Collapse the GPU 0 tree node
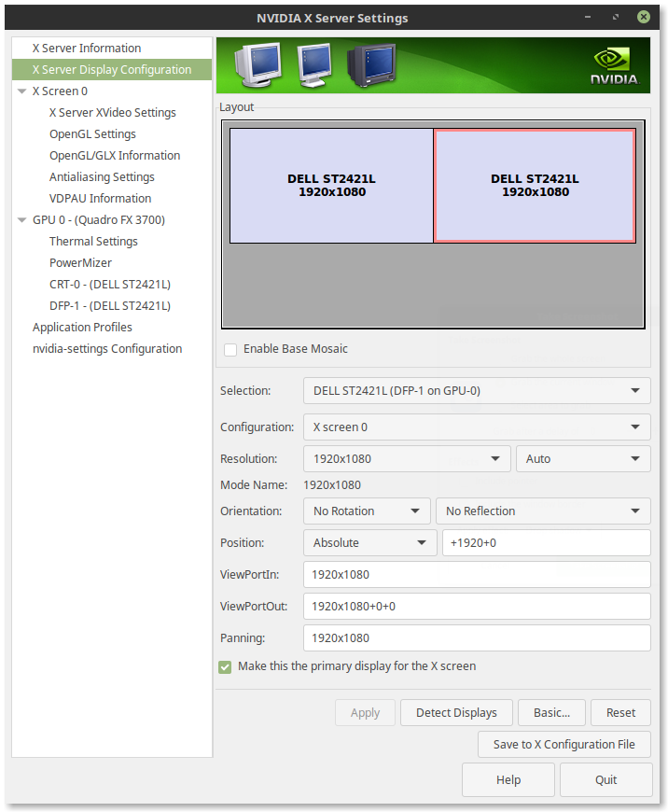This screenshot has width=668, height=812. coord(21,220)
